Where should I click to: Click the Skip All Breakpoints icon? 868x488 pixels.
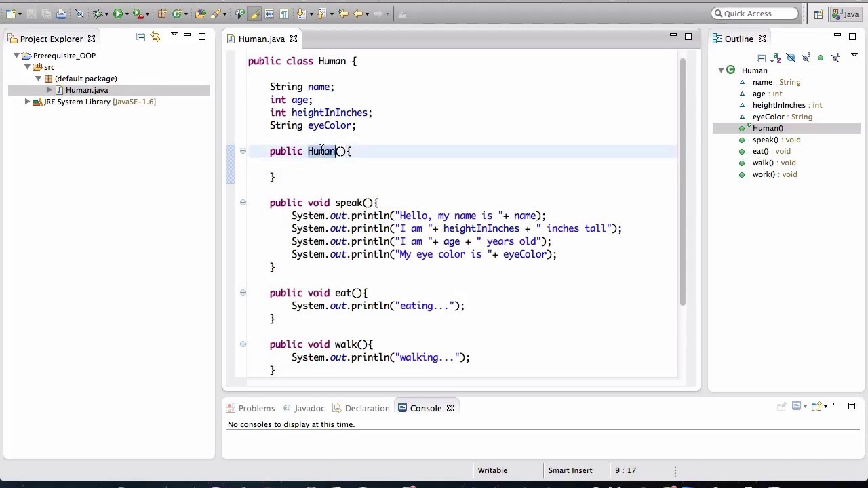[x=79, y=14]
